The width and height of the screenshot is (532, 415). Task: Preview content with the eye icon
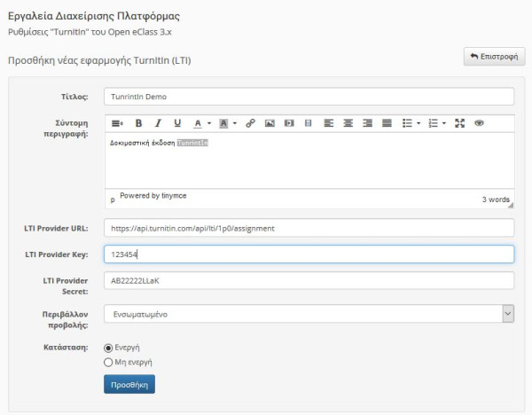pyautogui.click(x=479, y=123)
